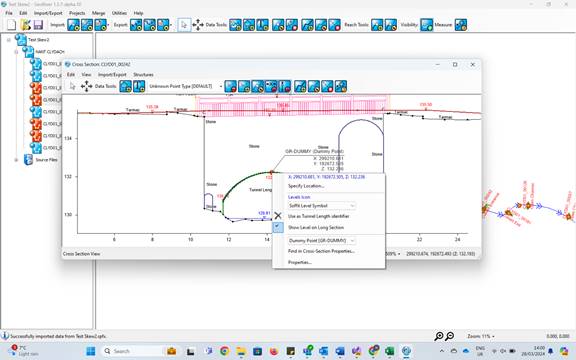This screenshot has width=576, height=360.
Task: Toggle Show Level on Long Section checkmark
Action: click(278, 227)
